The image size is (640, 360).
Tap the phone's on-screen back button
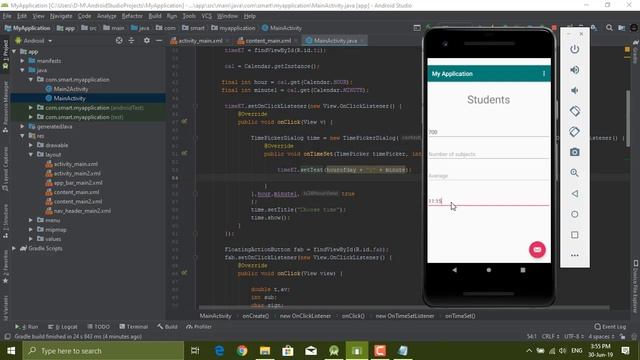[x=455, y=270]
